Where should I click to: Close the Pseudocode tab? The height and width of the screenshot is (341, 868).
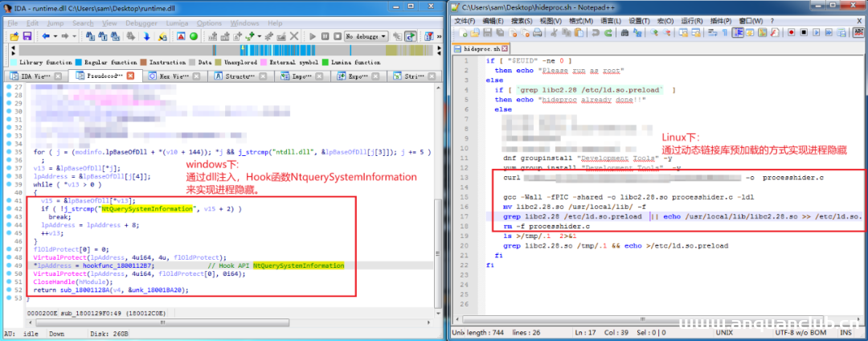130,76
